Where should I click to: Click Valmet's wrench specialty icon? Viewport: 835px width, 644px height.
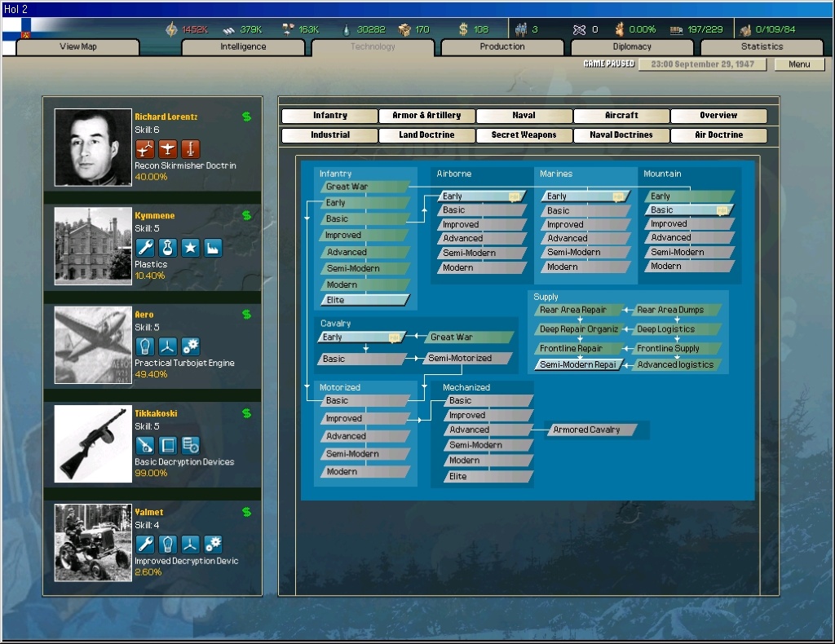(x=145, y=545)
